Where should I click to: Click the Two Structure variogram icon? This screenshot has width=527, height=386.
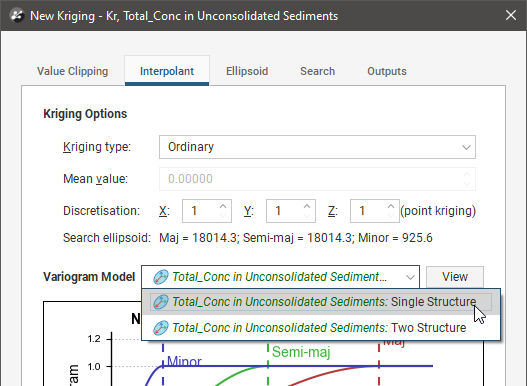(x=160, y=328)
